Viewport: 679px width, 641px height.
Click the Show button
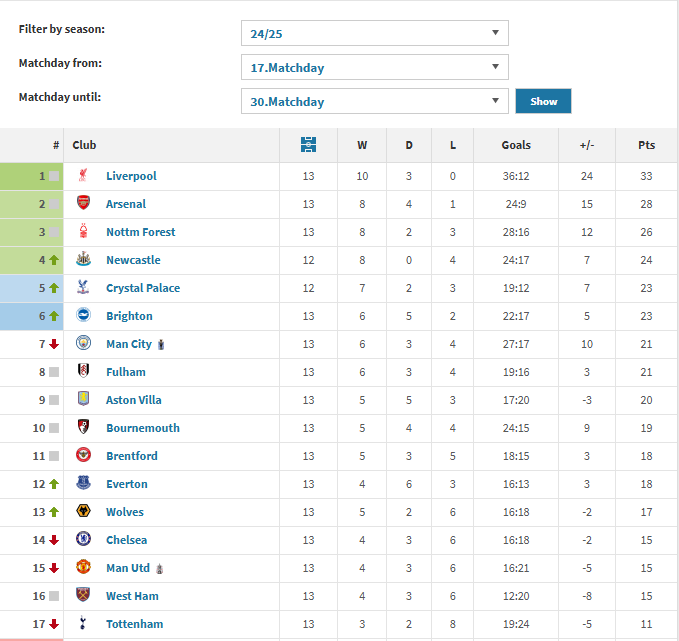click(543, 101)
